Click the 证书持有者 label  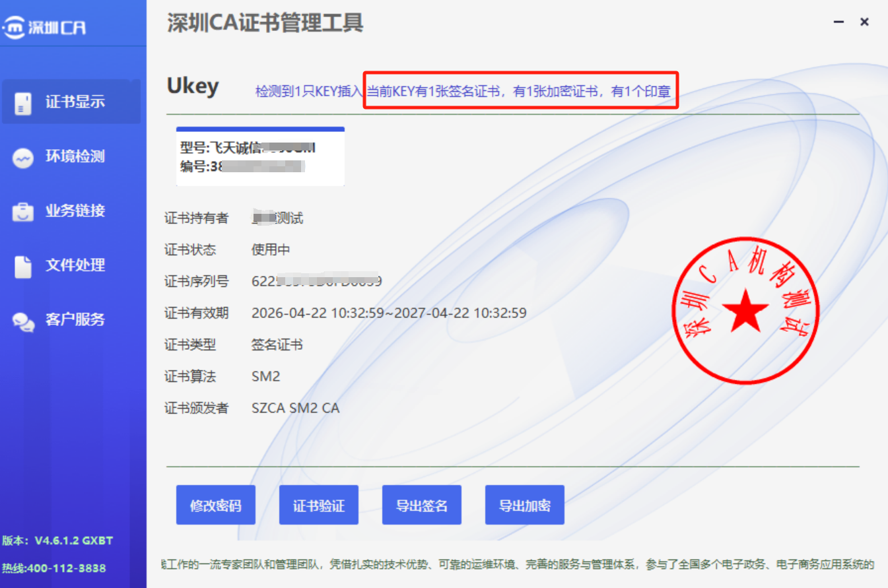[197, 218]
